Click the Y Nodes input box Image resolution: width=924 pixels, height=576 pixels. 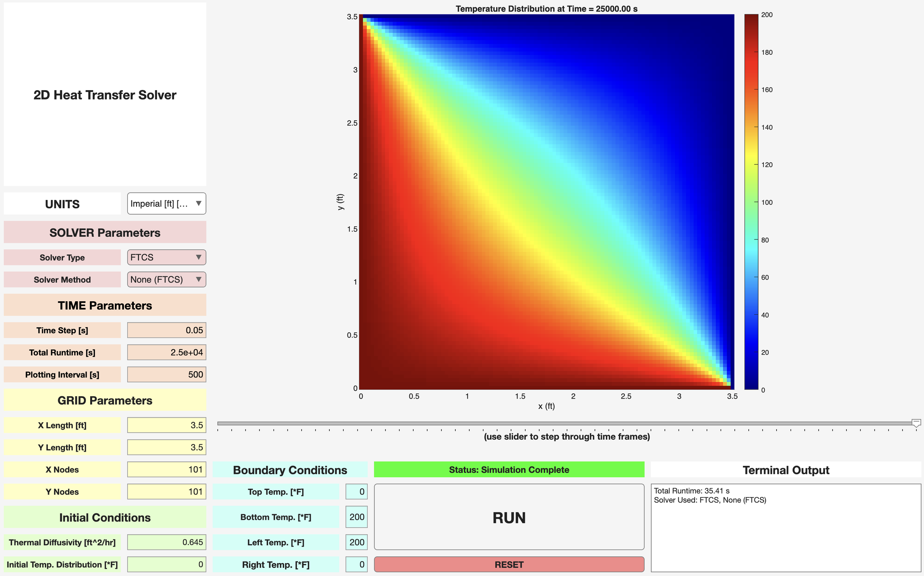166,491
